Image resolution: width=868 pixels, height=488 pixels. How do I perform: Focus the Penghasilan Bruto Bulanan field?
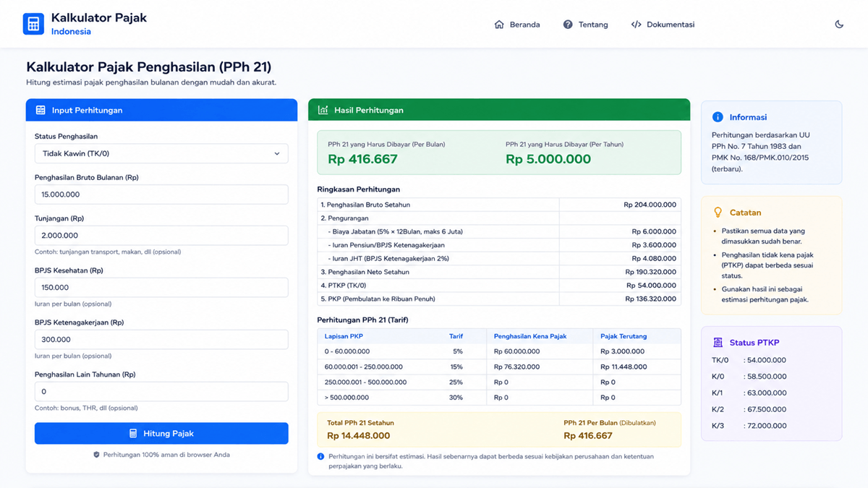tap(161, 194)
